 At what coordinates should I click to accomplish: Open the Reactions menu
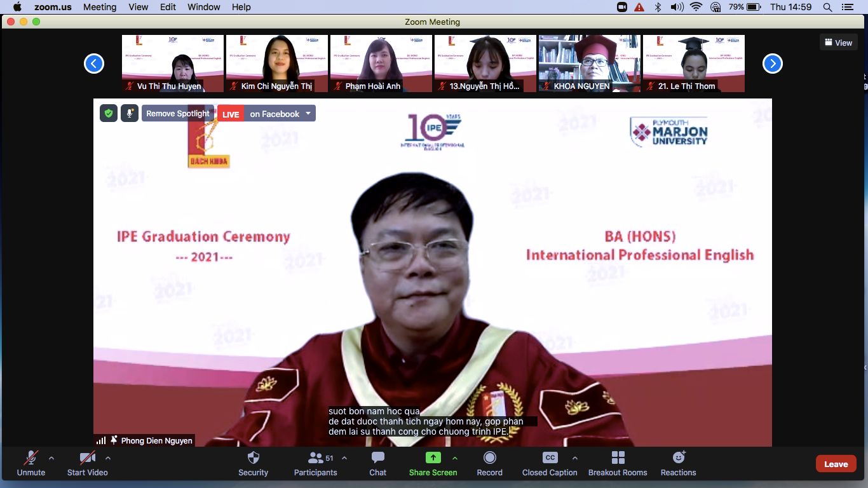click(x=678, y=463)
